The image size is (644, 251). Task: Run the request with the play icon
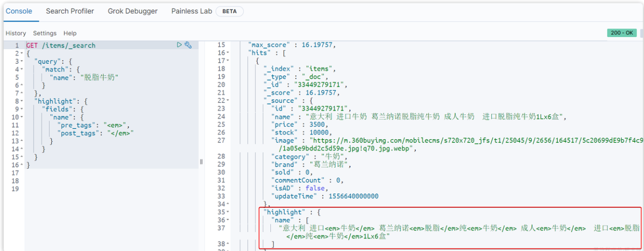click(x=180, y=45)
